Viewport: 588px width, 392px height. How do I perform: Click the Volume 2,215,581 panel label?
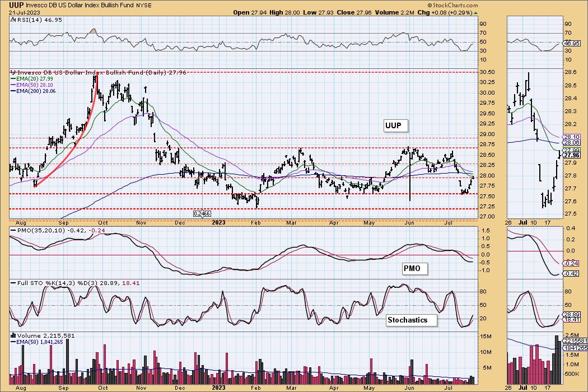(46, 335)
